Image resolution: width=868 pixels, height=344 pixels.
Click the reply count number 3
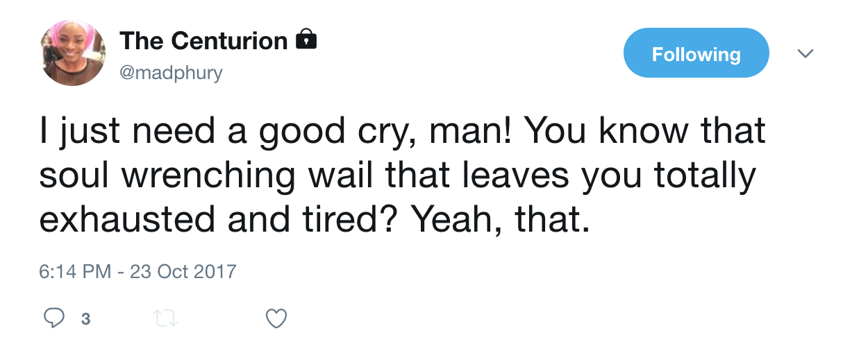85,319
